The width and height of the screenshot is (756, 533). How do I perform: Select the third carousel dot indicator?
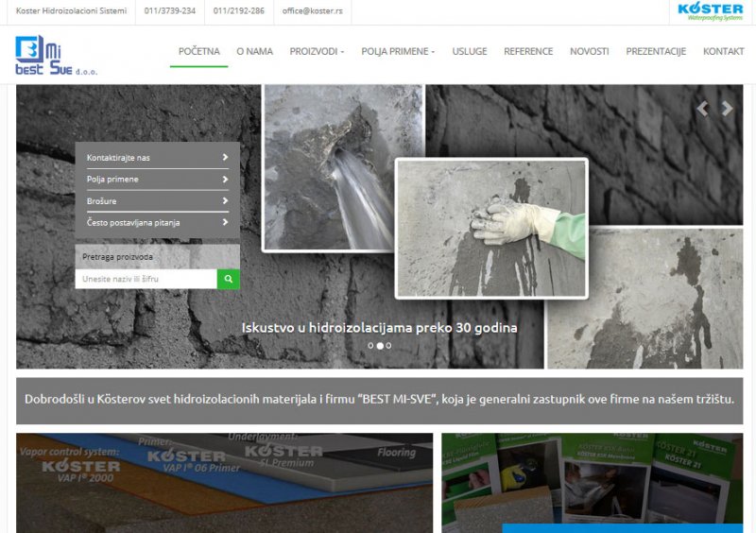(x=388, y=346)
